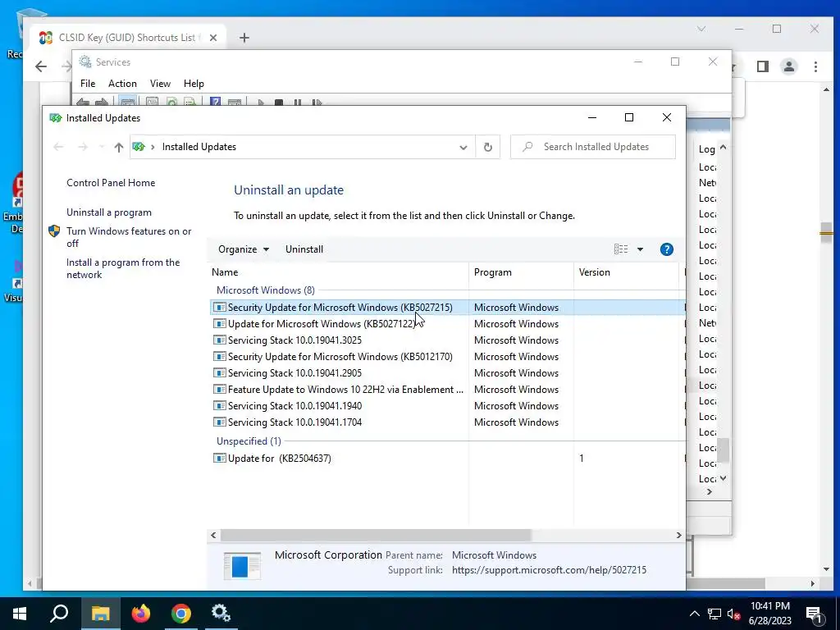Click the taskbar clock showing 10:41 PM
This screenshot has height=630, width=840.
(x=769, y=614)
